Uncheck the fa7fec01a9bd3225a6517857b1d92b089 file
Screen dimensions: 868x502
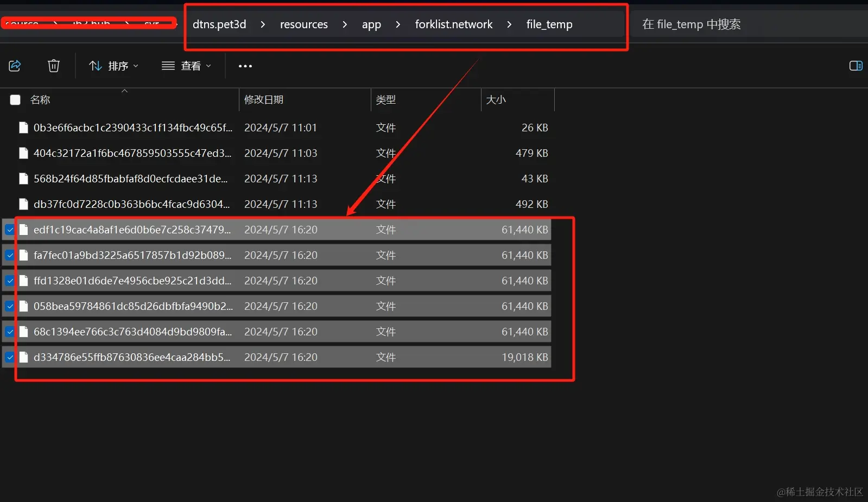[10, 255]
